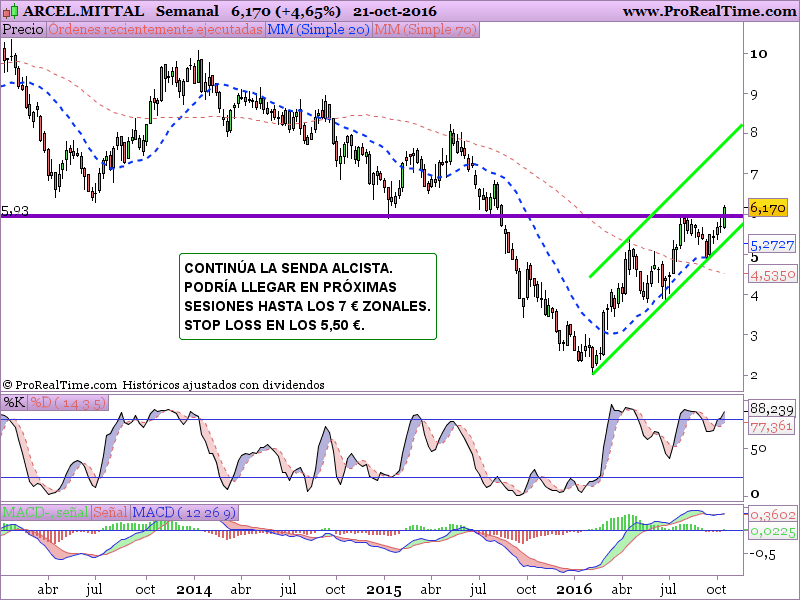Click the 5,93 support level label
Viewport: 800px width, 600px height.
tap(15, 210)
